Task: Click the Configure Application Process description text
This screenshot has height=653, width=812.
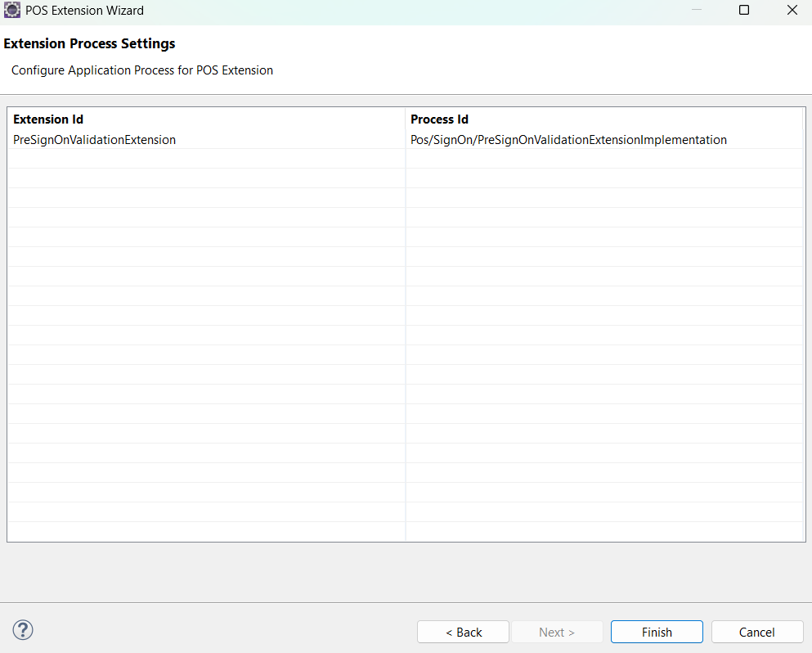Action: click(141, 70)
